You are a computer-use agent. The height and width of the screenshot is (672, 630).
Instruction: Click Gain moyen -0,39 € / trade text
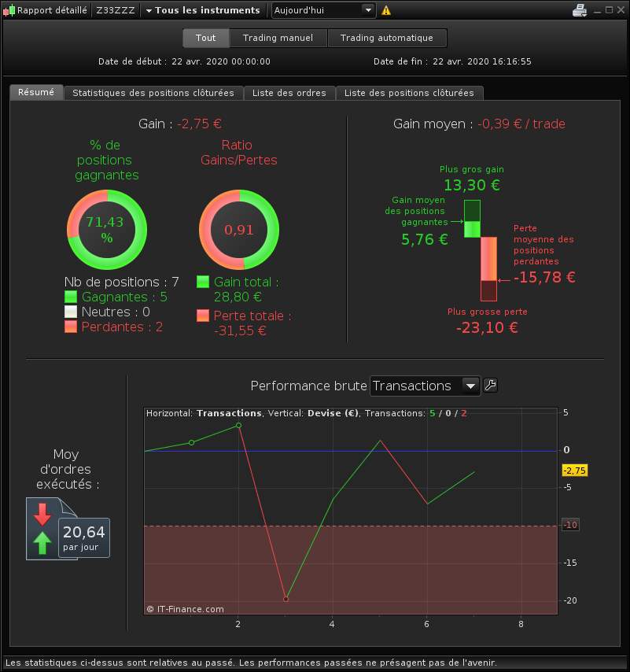point(479,124)
